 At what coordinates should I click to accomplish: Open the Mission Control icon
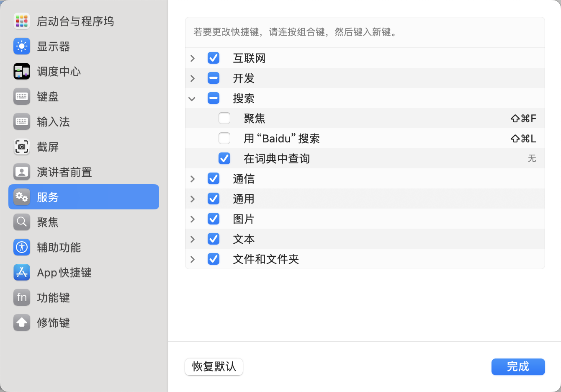point(22,71)
